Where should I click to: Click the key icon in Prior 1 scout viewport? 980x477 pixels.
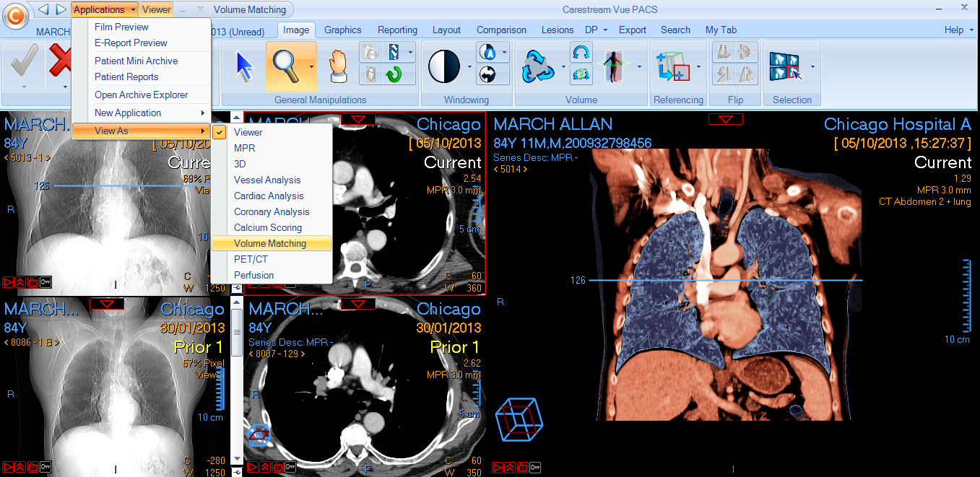[46, 468]
